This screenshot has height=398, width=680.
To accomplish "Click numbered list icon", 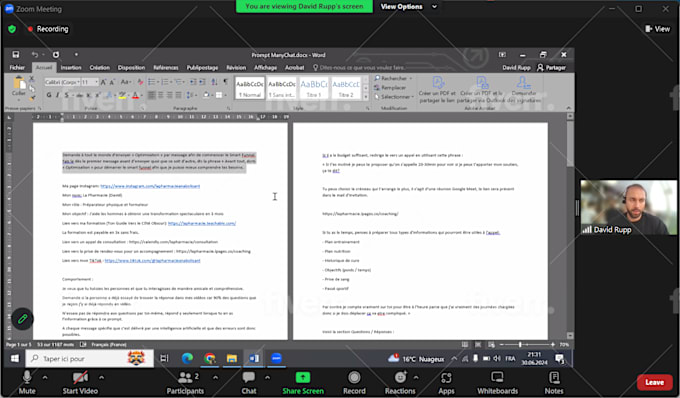I will click(165, 82).
